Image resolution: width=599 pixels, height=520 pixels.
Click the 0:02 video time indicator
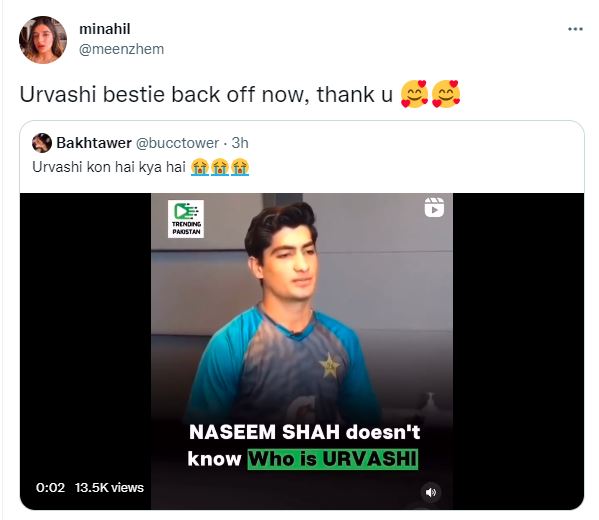click(x=50, y=488)
